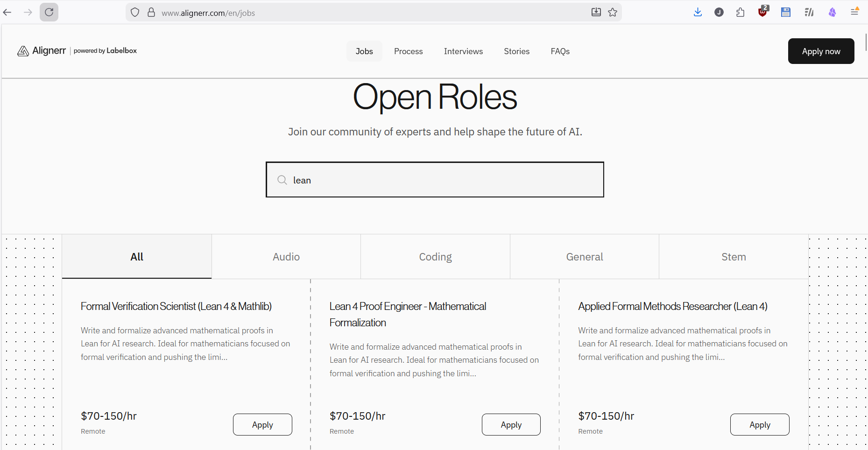The width and height of the screenshot is (868, 450).
Task: Open the FAQs navigation link
Action: point(560,51)
